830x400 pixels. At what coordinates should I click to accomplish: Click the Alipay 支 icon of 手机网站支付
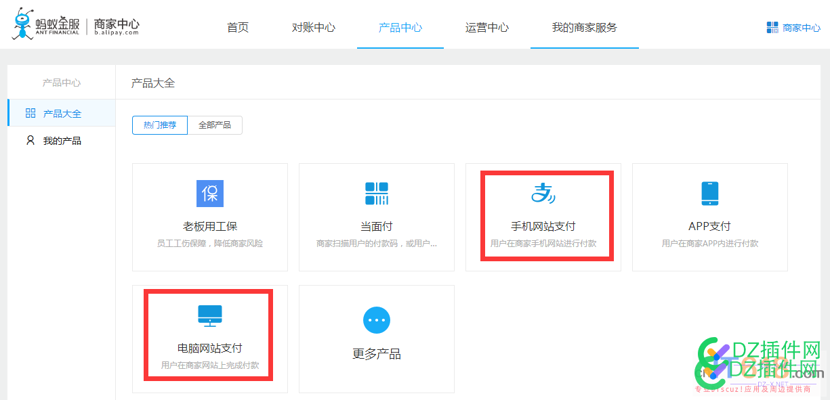(543, 193)
